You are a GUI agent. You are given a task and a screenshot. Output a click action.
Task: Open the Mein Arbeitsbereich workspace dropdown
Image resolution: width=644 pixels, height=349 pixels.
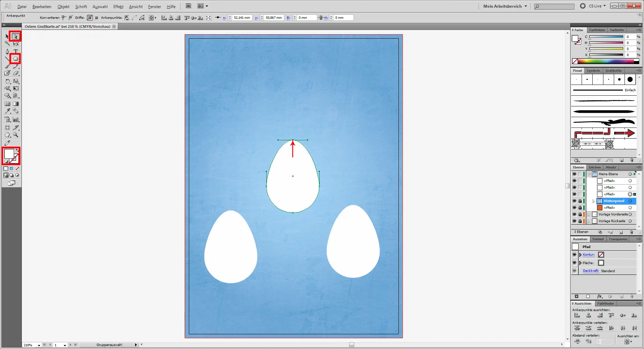coord(505,6)
